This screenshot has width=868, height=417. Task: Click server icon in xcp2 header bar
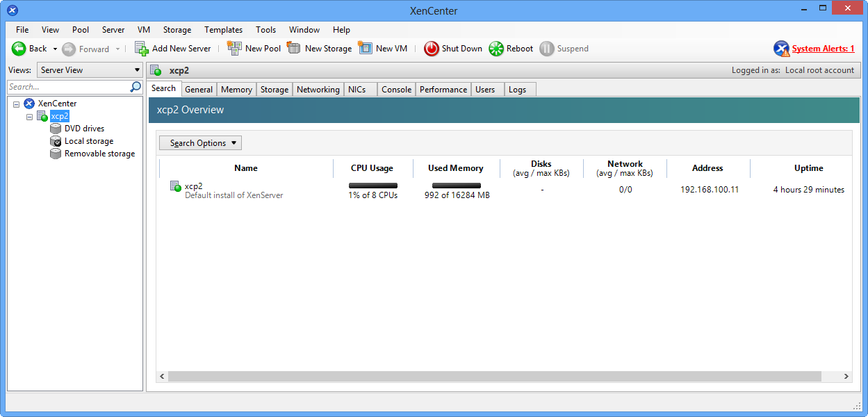pyautogui.click(x=156, y=70)
